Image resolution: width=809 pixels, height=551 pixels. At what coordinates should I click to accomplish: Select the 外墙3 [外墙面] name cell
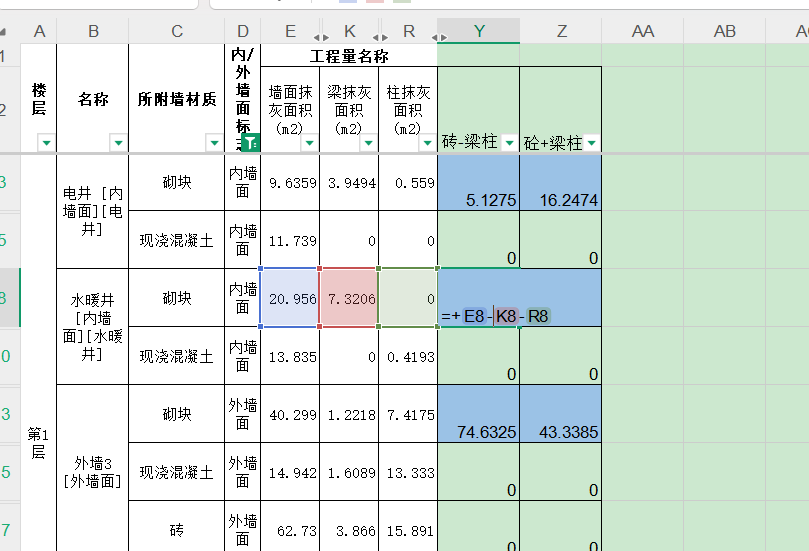[92, 468]
